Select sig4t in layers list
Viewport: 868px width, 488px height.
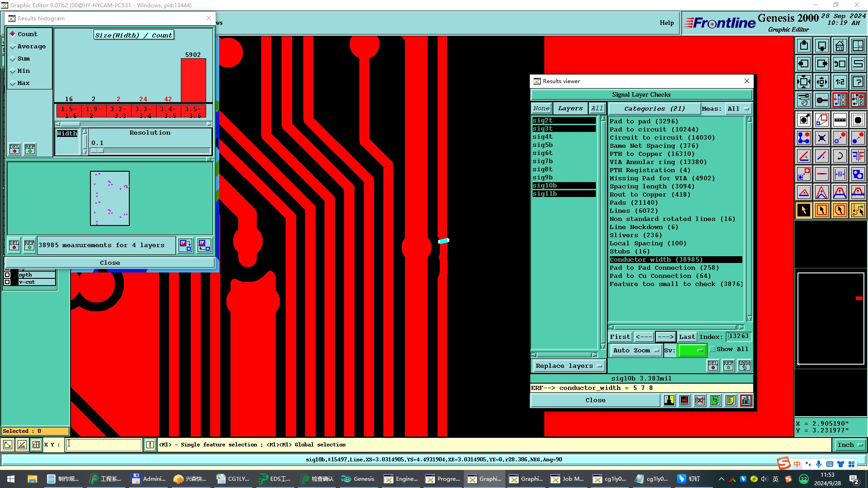pyautogui.click(x=542, y=137)
